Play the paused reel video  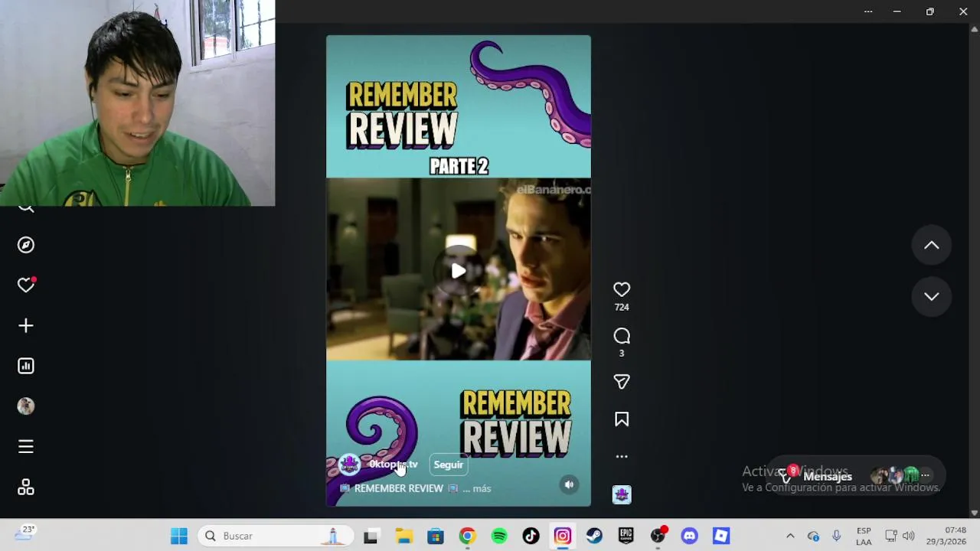click(x=458, y=271)
